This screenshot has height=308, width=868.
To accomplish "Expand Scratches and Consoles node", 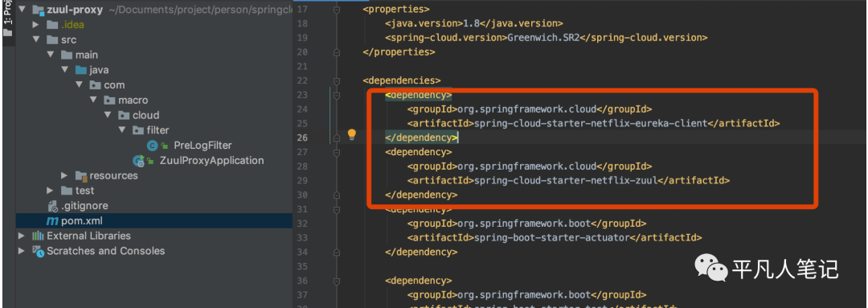I will tap(22, 251).
